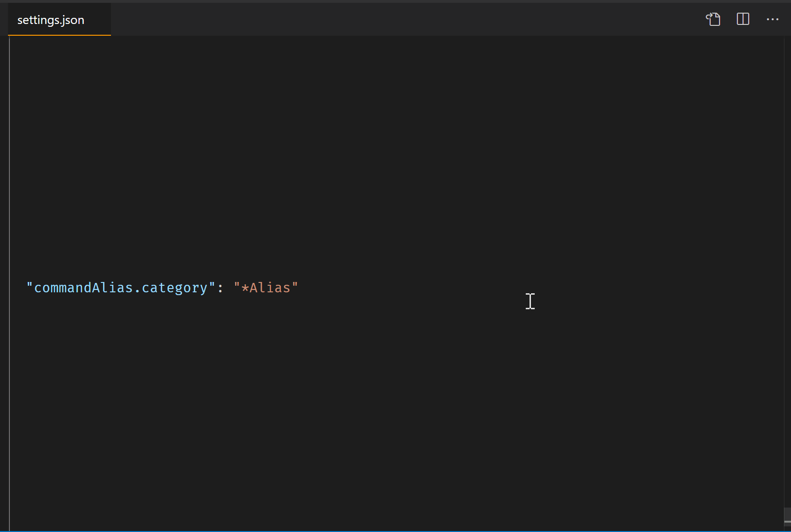The image size is (791, 532).
Task: Select the open settings graphical editor icon
Action: coord(713,19)
